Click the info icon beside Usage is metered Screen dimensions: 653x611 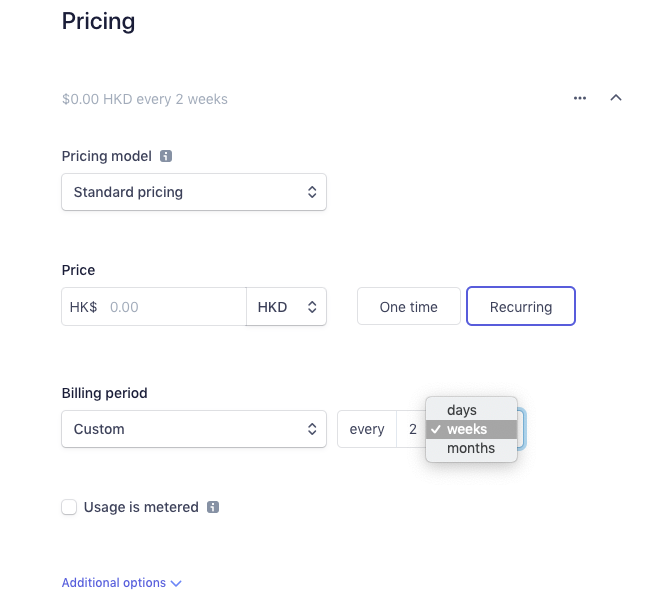[212, 507]
